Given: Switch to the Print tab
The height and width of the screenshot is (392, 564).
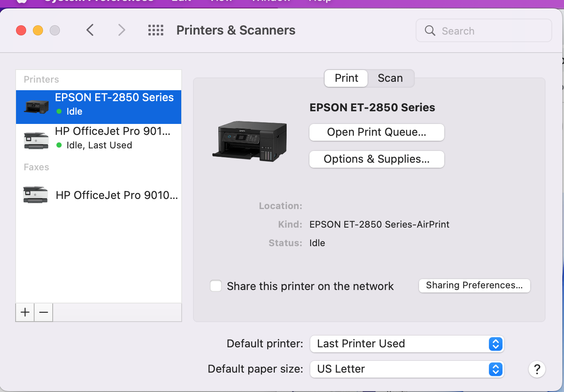Looking at the screenshot, I should 346,78.
